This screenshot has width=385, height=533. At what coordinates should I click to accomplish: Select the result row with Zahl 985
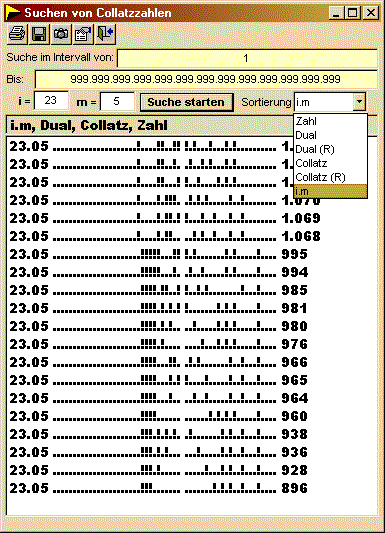(x=159, y=290)
